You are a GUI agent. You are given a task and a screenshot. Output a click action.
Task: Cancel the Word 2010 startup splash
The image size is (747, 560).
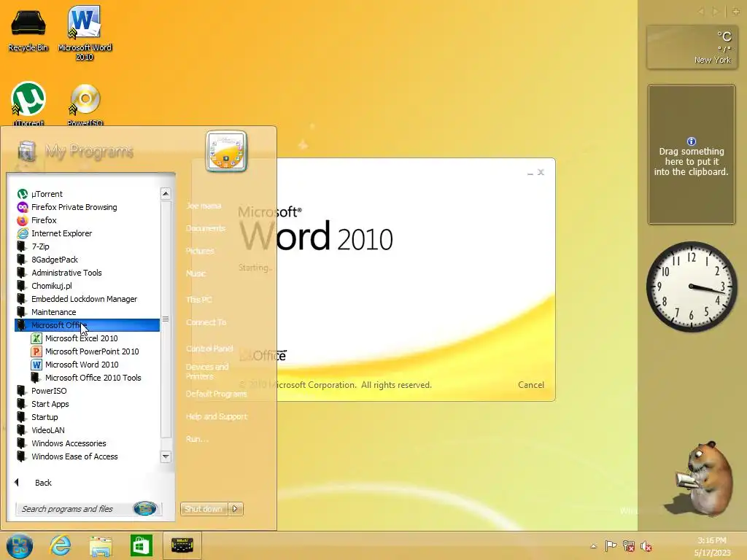coord(531,385)
